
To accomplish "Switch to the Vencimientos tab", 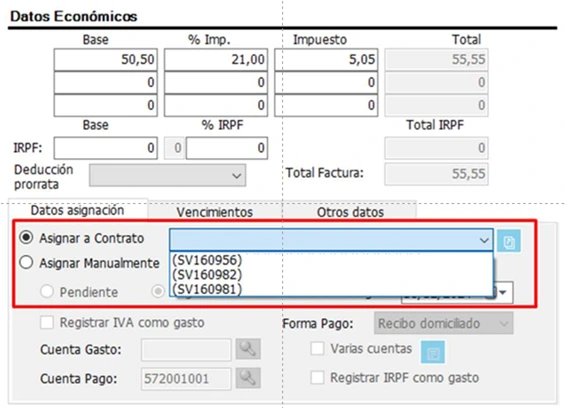I will coord(215,212).
